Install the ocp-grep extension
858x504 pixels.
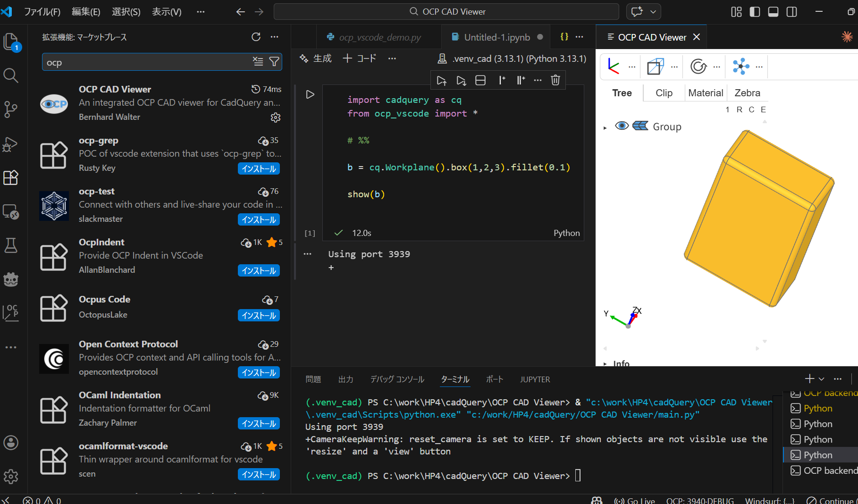(x=259, y=168)
